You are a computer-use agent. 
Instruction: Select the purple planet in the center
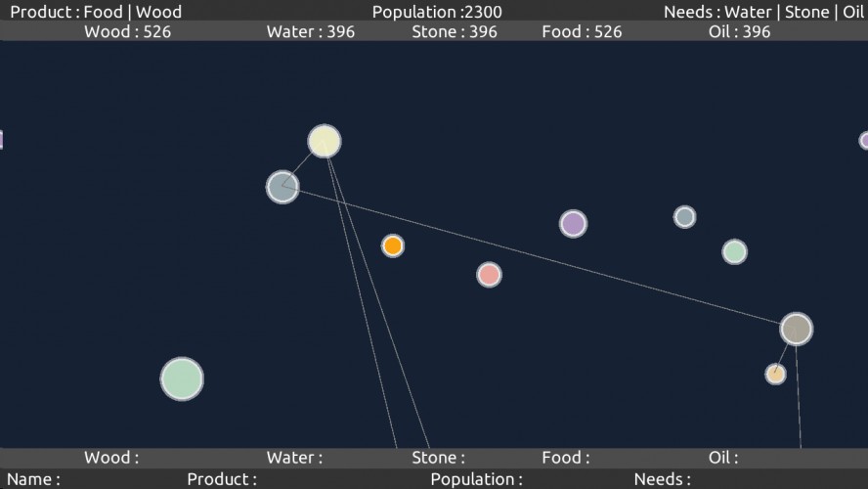point(573,224)
